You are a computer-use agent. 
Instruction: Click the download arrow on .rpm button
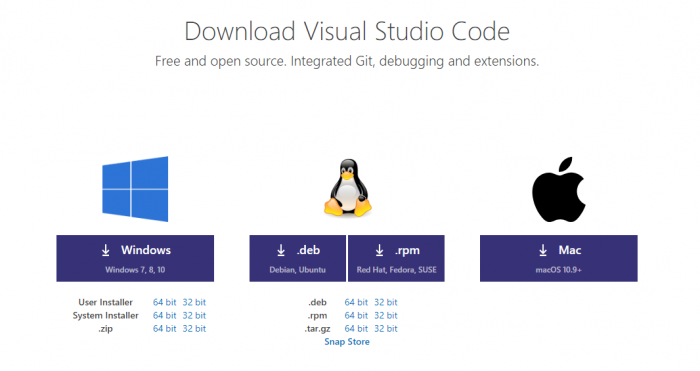(x=379, y=250)
